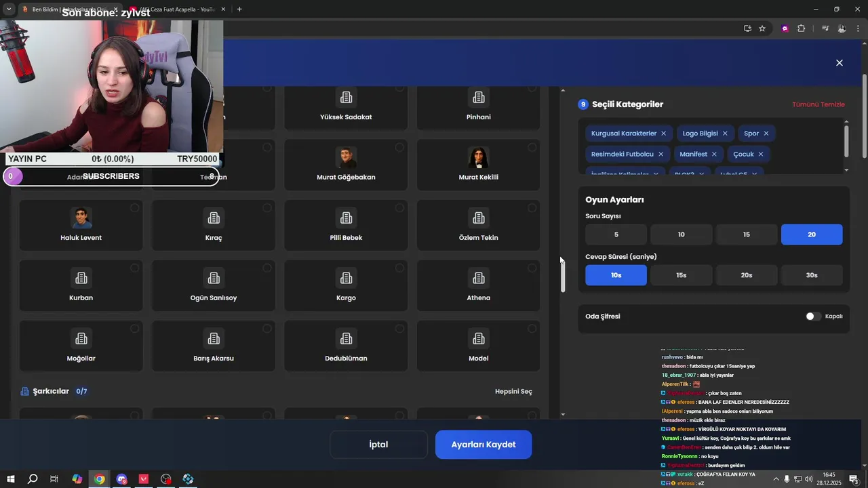868x488 pixels.
Task: Open the Windows Start menu
Action: point(10,479)
